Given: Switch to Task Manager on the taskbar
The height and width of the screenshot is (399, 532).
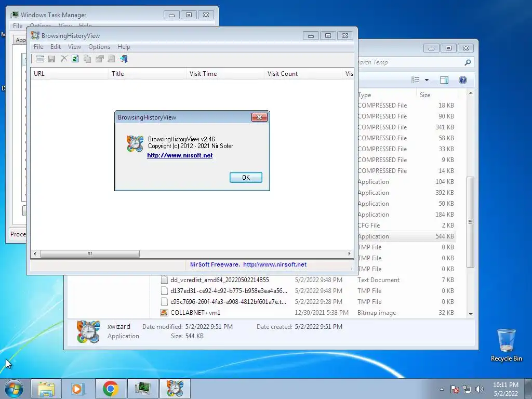Looking at the screenshot, I should (142, 389).
